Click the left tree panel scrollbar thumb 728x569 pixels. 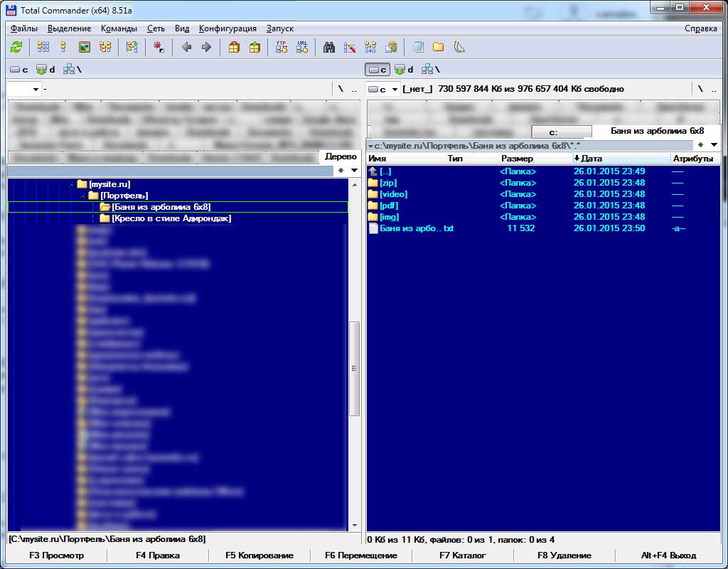point(355,368)
